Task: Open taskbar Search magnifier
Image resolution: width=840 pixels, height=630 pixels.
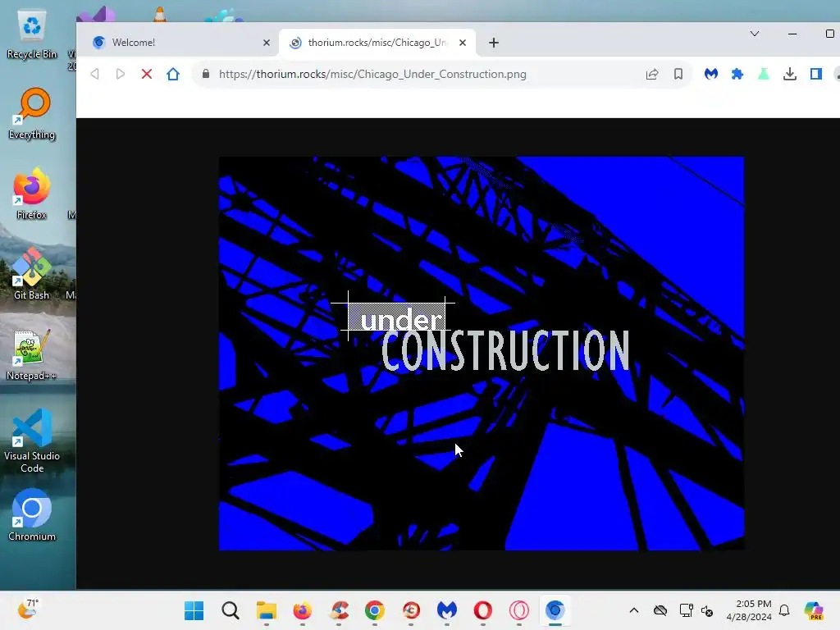Action: click(231, 610)
